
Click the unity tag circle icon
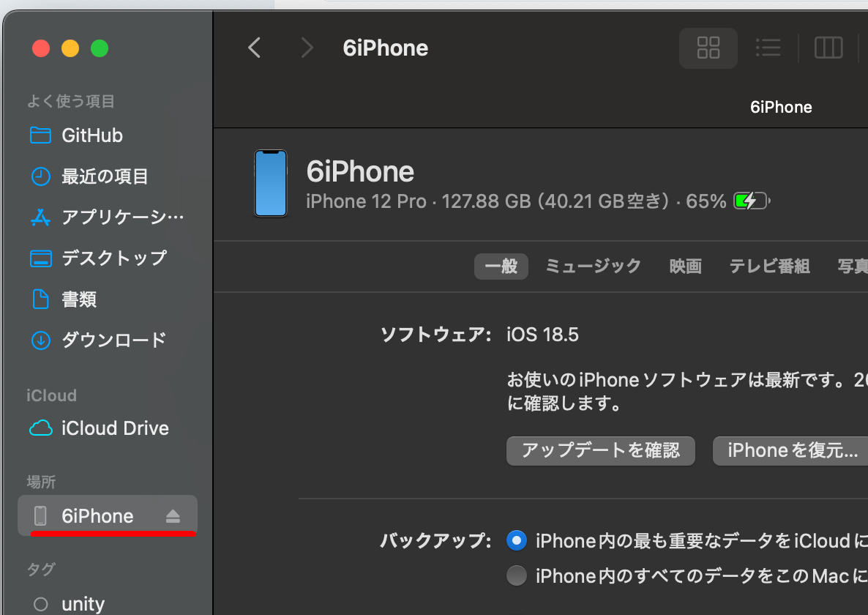pos(40,604)
